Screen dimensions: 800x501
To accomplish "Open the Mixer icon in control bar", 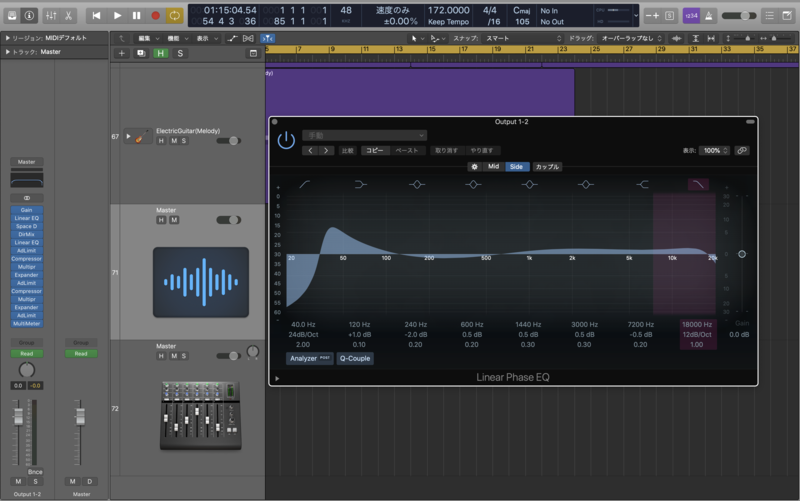I will (51, 15).
